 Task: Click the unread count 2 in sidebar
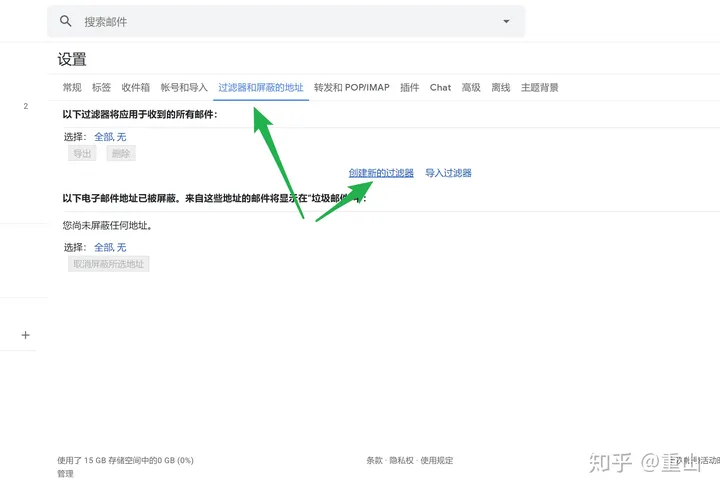pyautogui.click(x=26, y=106)
